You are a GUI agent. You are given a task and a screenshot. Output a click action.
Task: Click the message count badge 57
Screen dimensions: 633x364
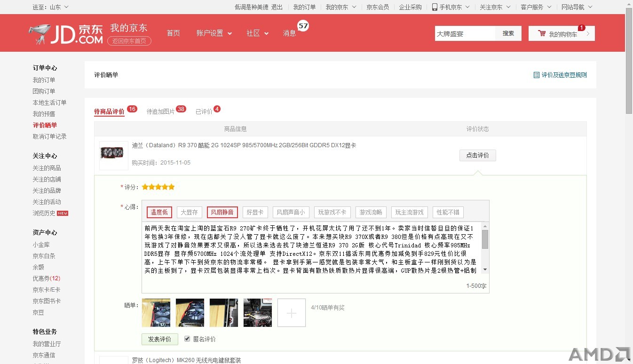(303, 26)
